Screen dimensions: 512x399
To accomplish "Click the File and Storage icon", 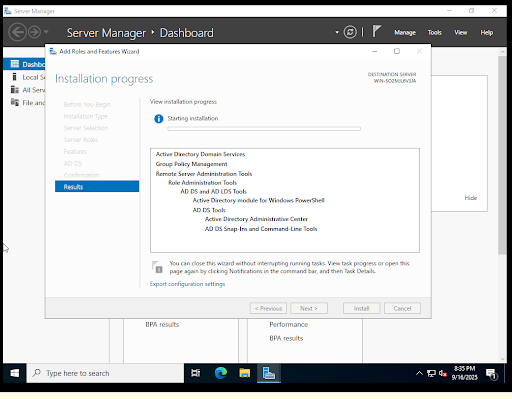I will (x=15, y=102).
